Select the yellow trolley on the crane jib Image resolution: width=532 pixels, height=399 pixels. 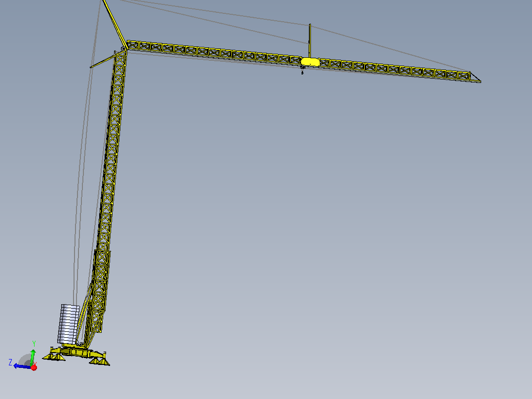tap(310, 62)
